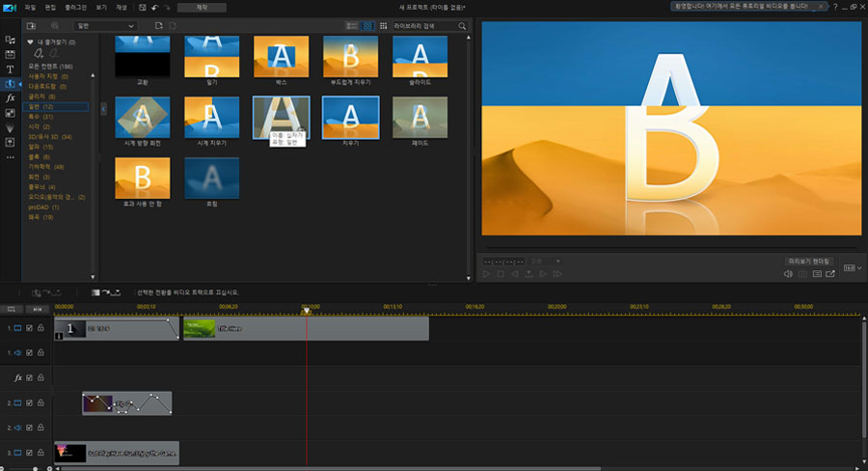The height and width of the screenshot is (471, 868).
Task: Toggle video track 1 enable checkbox
Action: [29, 328]
